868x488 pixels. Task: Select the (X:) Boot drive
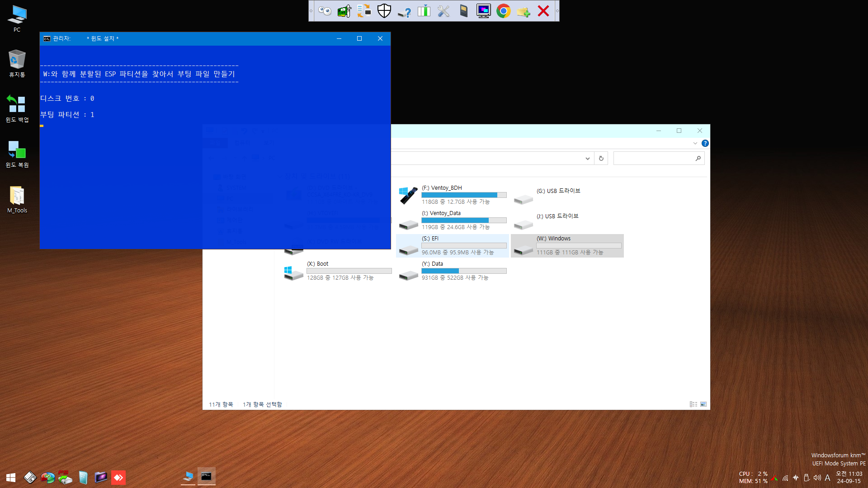pos(338,271)
